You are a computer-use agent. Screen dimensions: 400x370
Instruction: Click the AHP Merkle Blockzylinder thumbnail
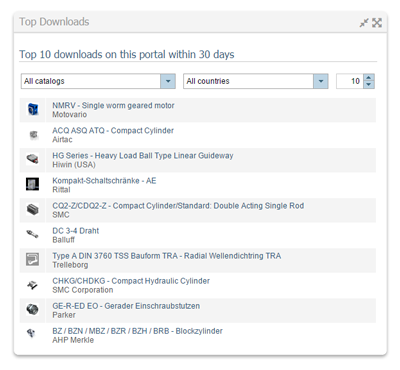(32, 333)
